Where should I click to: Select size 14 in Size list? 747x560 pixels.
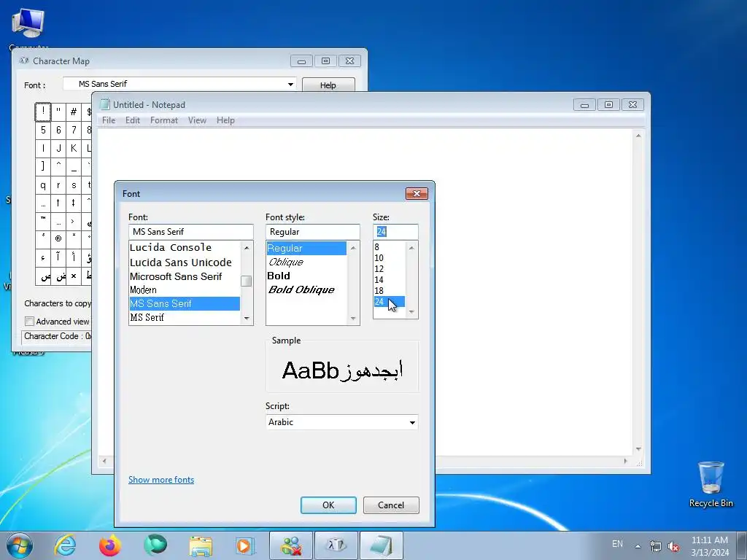point(390,280)
